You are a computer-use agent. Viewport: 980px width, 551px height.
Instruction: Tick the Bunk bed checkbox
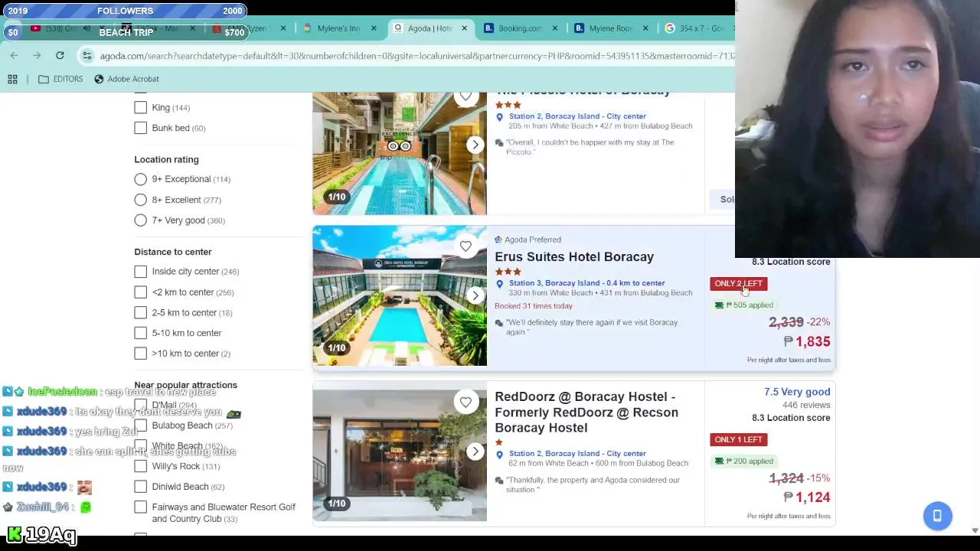point(141,128)
